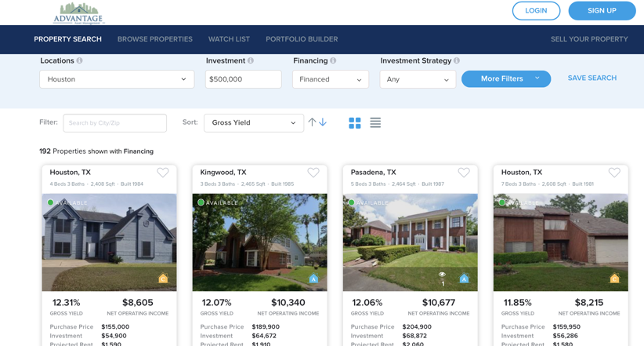Click the $189,900 purchase price
644x346 pixels.
tap(266, 326)
